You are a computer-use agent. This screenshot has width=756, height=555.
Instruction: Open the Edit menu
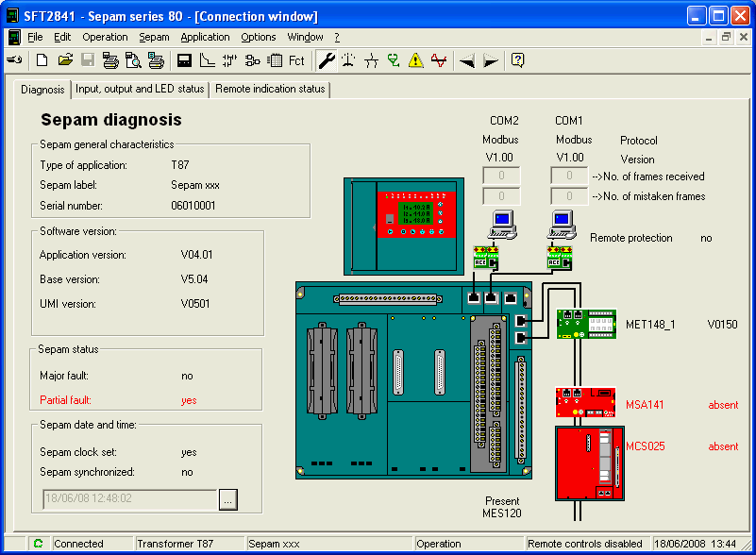(62, 37)
